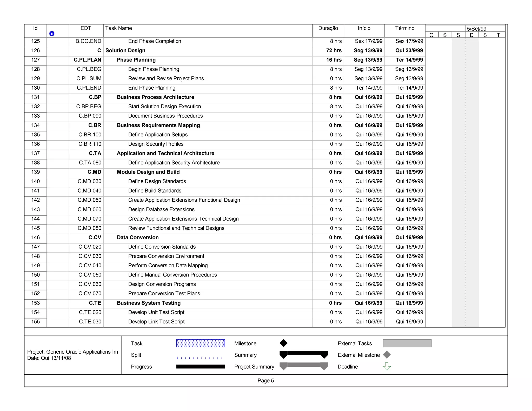Select Application and Technical Architecture row
Screen dimensions: 532x411
pos(165,153)
